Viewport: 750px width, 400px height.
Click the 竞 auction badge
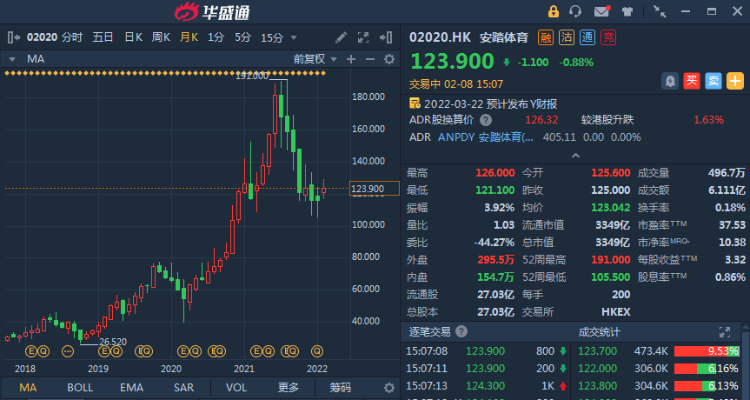click(608, 37)
